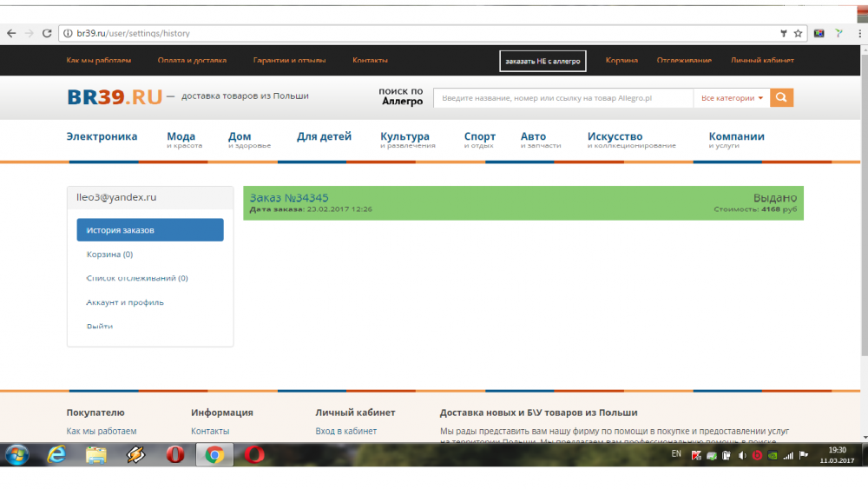Screen dimensions: 868x489
Task: Open the Электроника category
Action: pyautogui.click(x=102, y=136)
